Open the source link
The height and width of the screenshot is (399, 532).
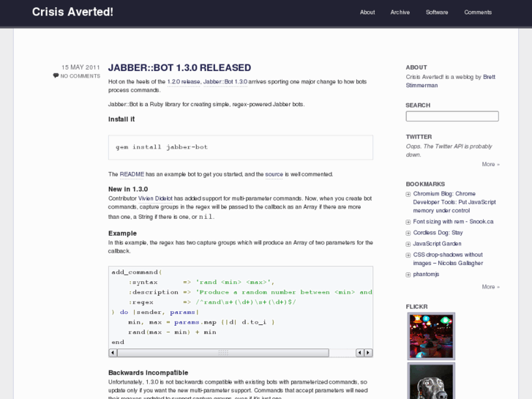point(274,174)
